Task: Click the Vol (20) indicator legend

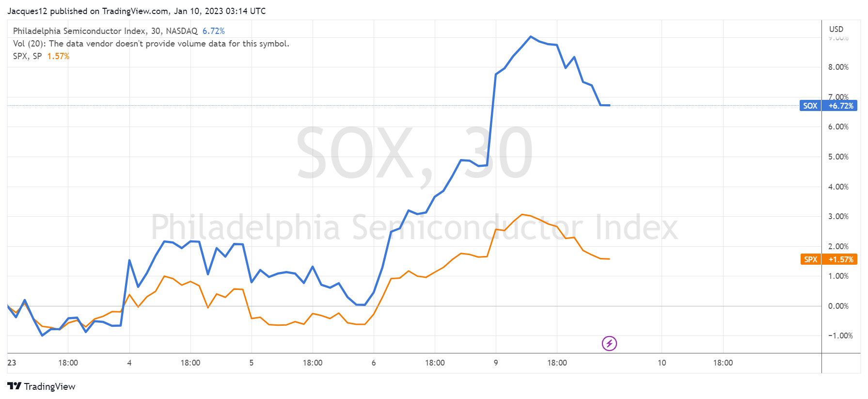Action: tap(151, 44)
